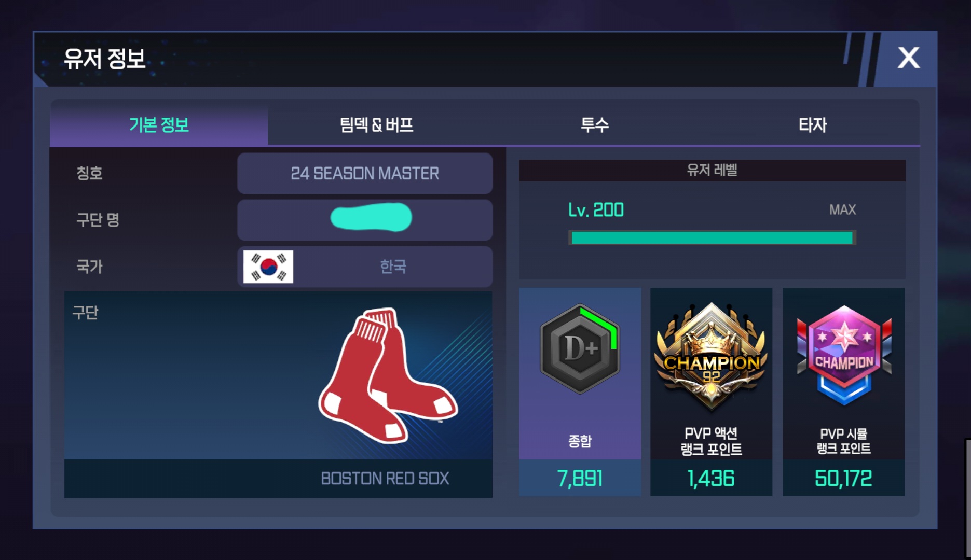Viewport: 971px width, 560px height.
Task: Open the 타자 tab
Action: [812, 125]
